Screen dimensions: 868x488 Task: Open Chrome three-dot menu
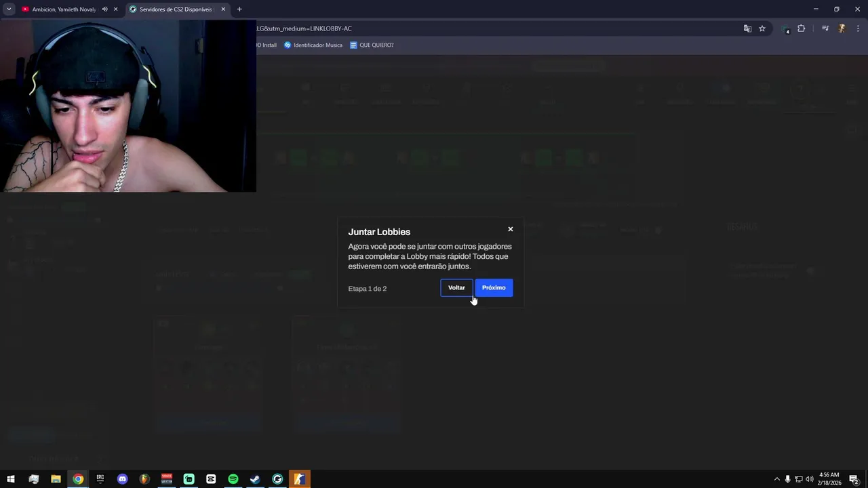858,28
